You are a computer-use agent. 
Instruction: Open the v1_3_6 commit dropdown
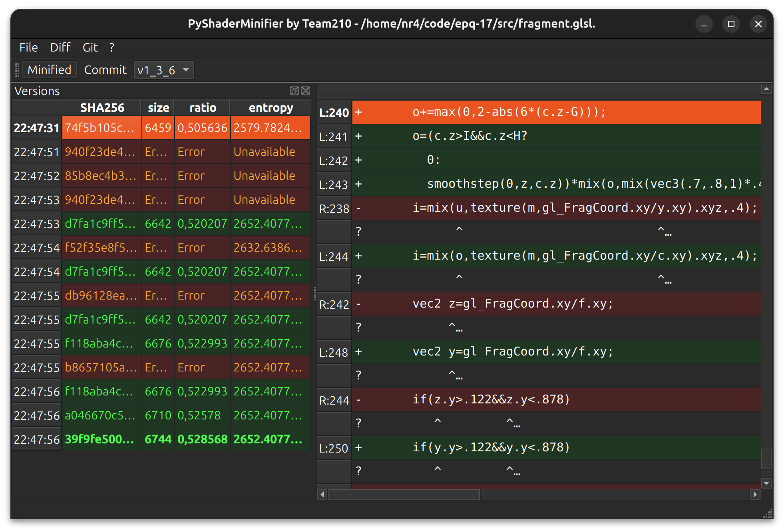164,70
